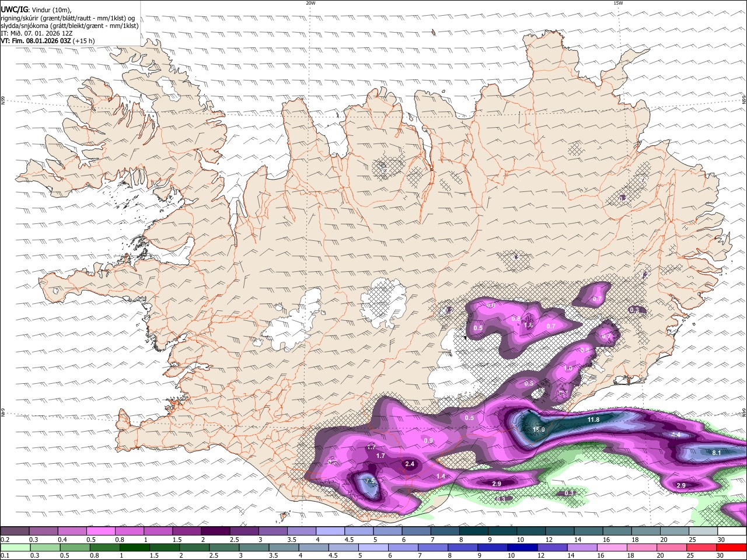Click the 15W longitude label
747x560 pixels.
[618, 3]
